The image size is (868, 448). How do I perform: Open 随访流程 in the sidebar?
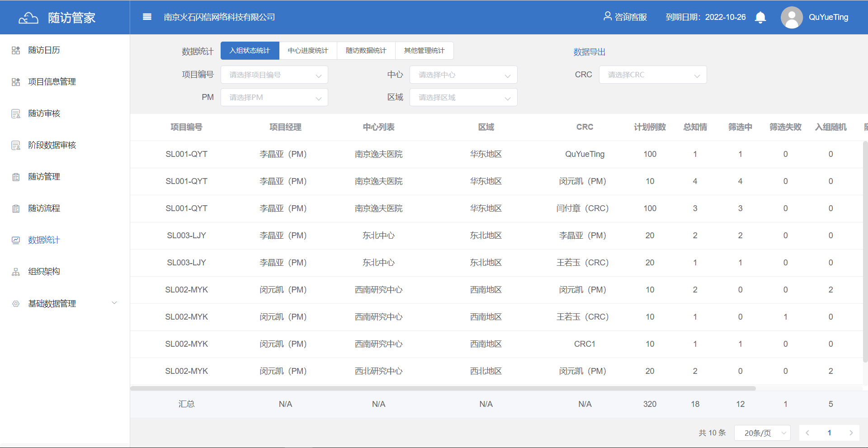coord(44,208)
